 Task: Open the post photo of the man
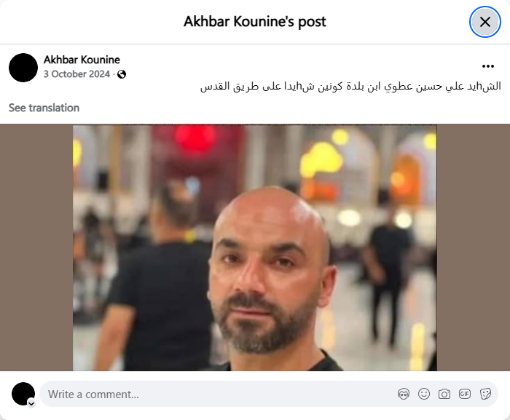coord(255,247)
